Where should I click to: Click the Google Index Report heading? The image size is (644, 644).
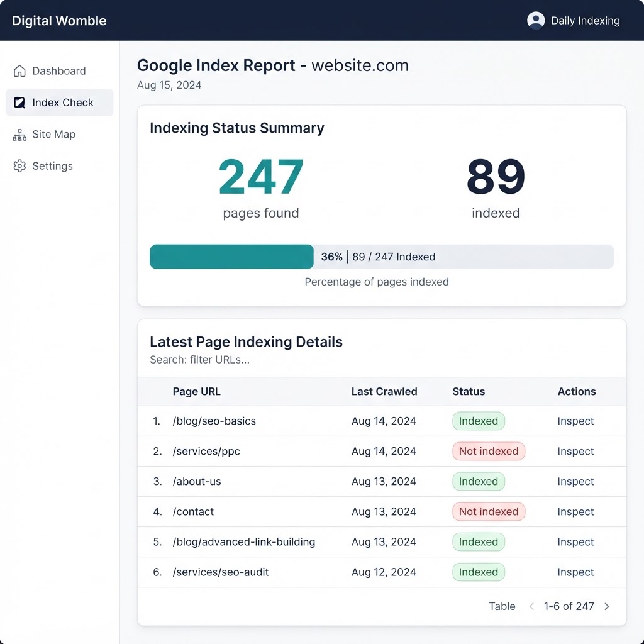273,65
